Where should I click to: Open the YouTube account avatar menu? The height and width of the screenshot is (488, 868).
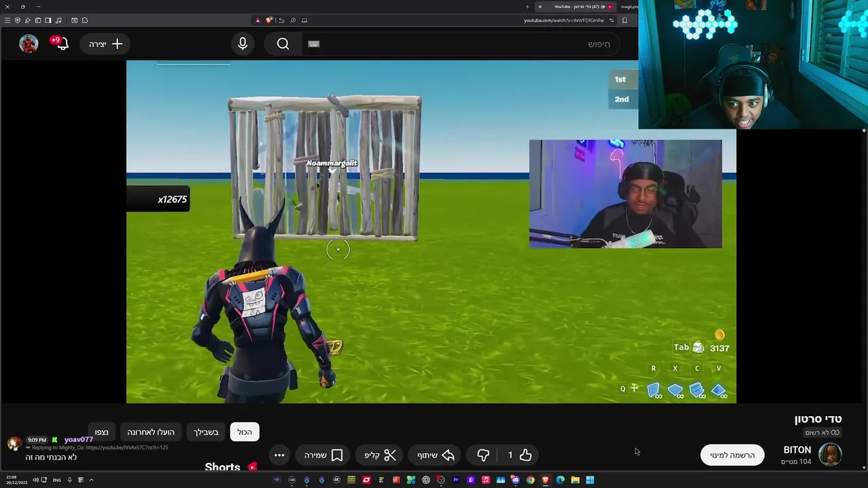point(28,44)
